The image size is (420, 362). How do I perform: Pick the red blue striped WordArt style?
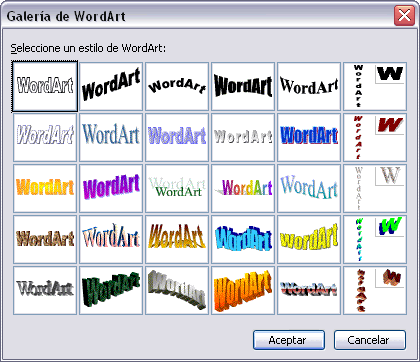[x=309, y=290]
